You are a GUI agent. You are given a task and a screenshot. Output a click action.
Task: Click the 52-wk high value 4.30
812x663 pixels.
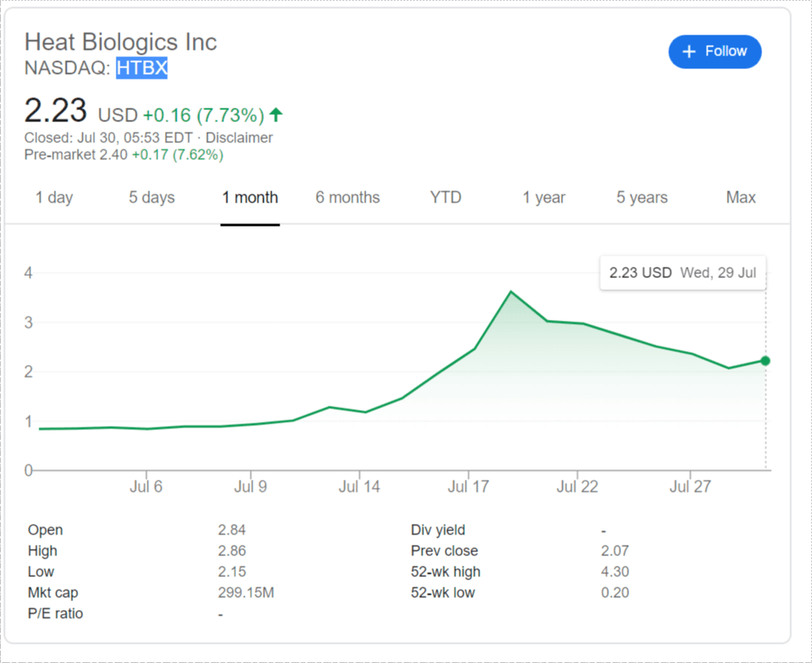point(615,572)
